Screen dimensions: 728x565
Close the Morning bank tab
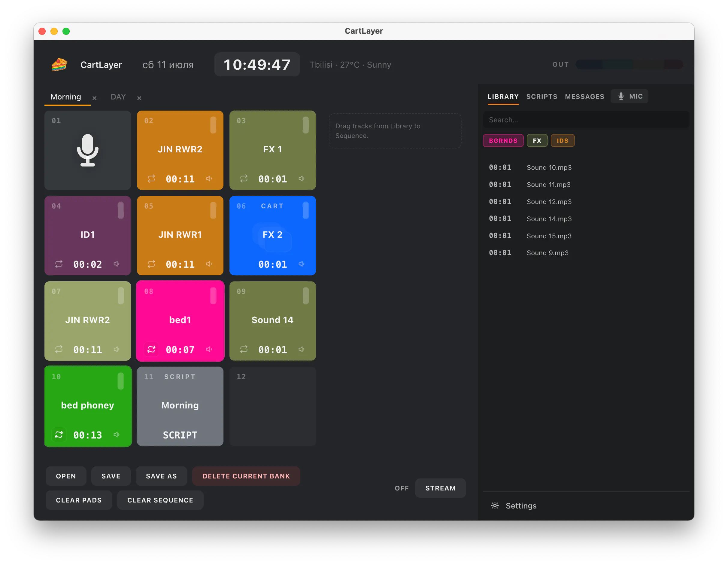coord(94,98)
